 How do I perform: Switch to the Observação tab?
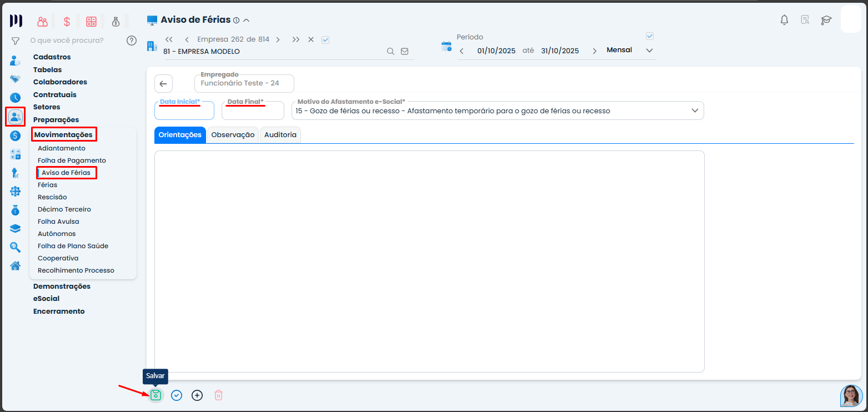(x=233, y=135)
